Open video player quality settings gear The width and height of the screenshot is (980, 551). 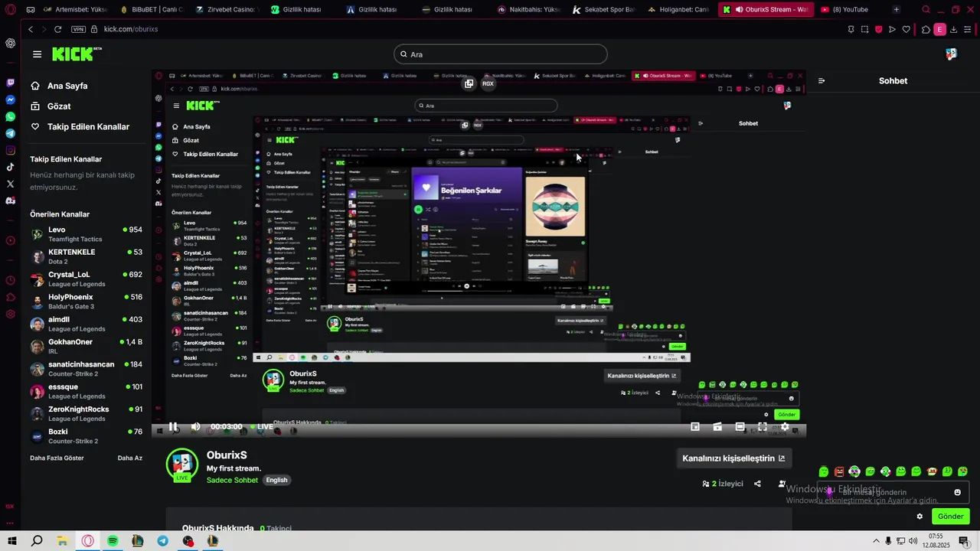pyautogui.click(x=785, y=426)
